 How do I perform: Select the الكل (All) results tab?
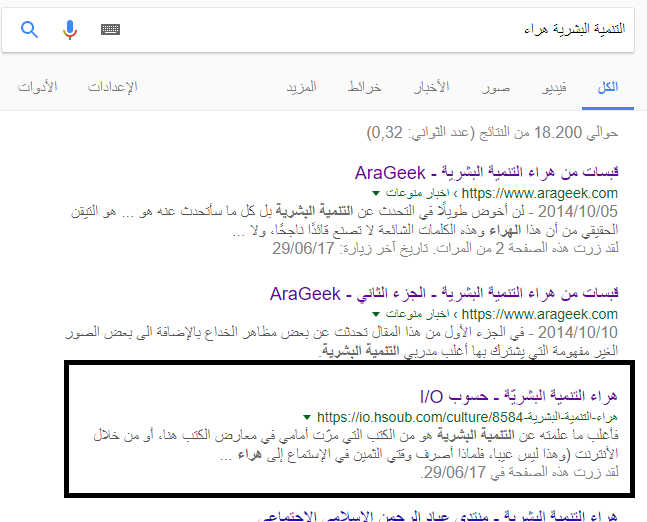pyautogui.click(x=607, y=88)
